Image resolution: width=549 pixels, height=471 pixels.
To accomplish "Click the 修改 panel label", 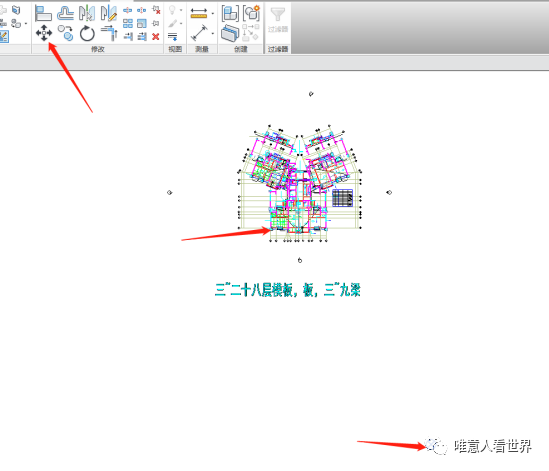I will coord(98,49).
